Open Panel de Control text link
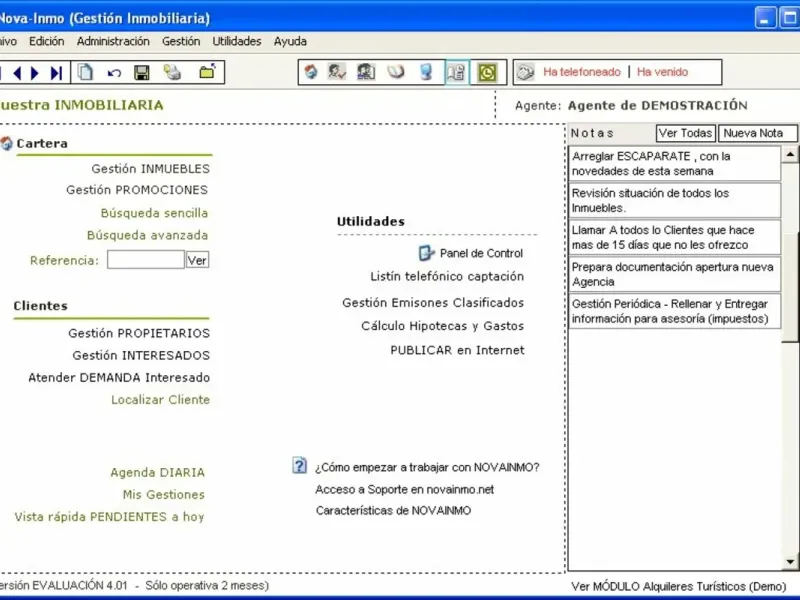 [x=481, y=253]
